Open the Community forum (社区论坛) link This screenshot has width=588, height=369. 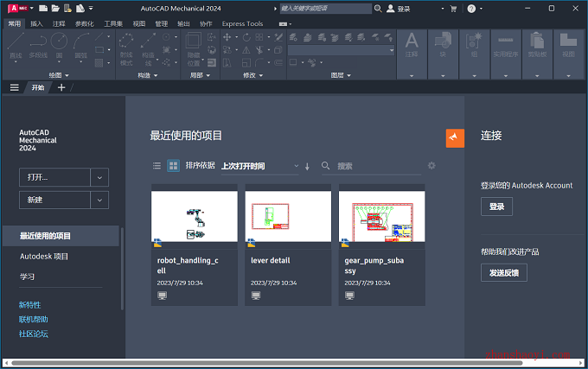coord(34,334)
